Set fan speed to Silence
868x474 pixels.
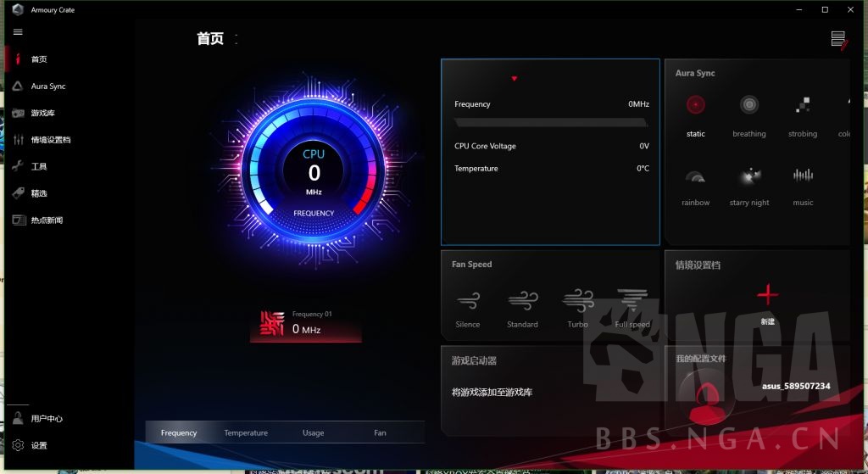pos(468,309)
